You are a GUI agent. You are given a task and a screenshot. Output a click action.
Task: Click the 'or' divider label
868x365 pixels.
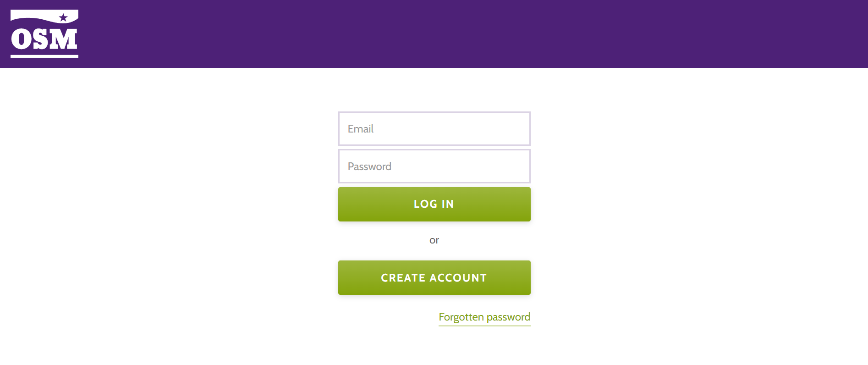(434, 240)
